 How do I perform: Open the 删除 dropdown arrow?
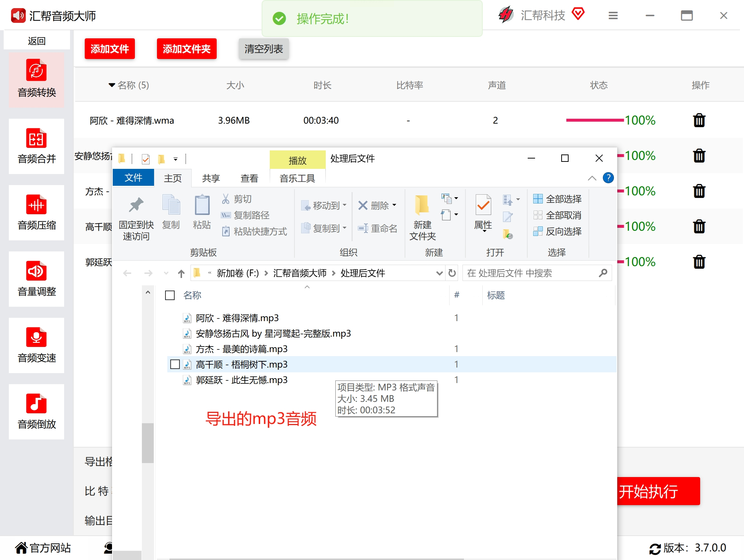coord(395,205)
